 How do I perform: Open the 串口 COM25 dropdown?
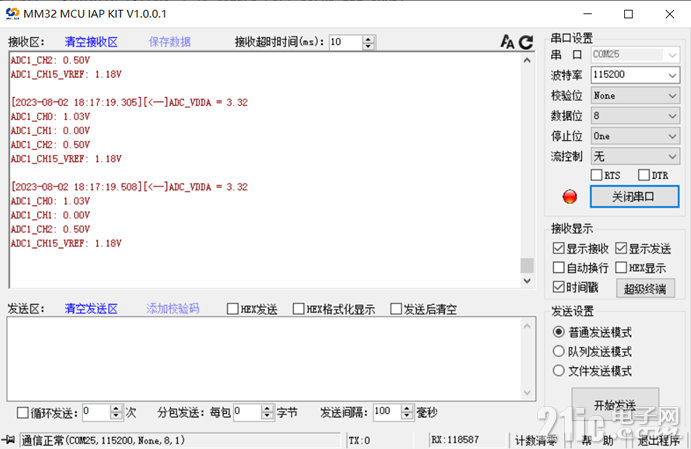click(x=635, y=55)
